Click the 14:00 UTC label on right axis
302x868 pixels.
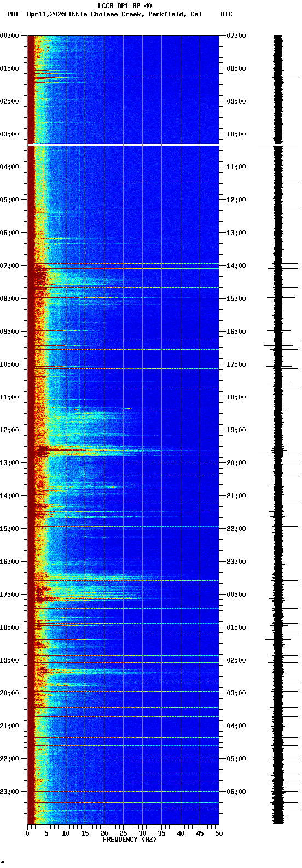click(236, 266)
